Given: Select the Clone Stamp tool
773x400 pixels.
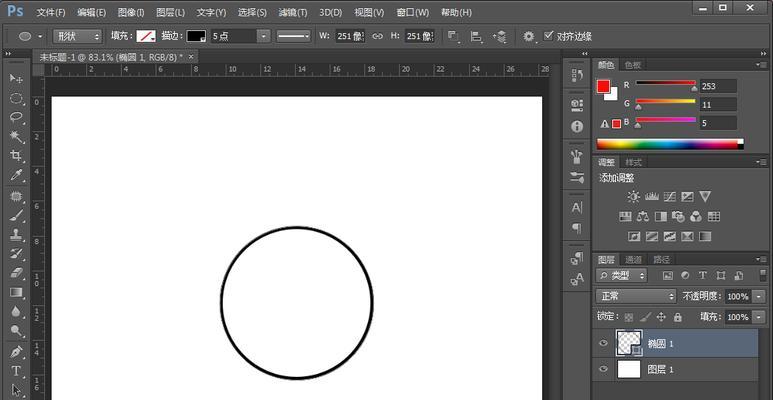Looking at the screenshot, I should click(16, 234).
